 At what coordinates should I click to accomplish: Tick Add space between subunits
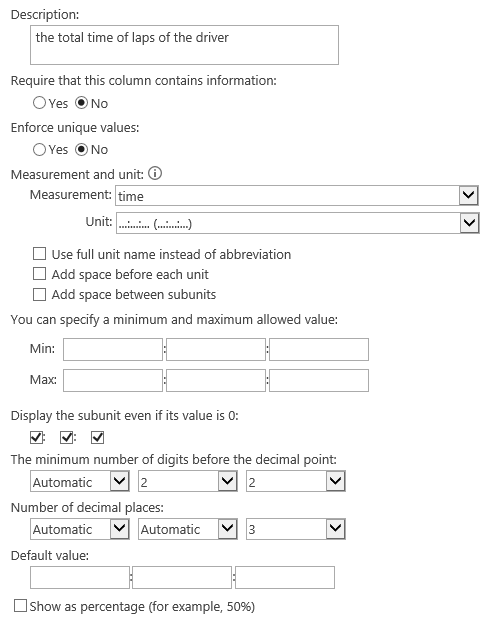pos(39,295)
